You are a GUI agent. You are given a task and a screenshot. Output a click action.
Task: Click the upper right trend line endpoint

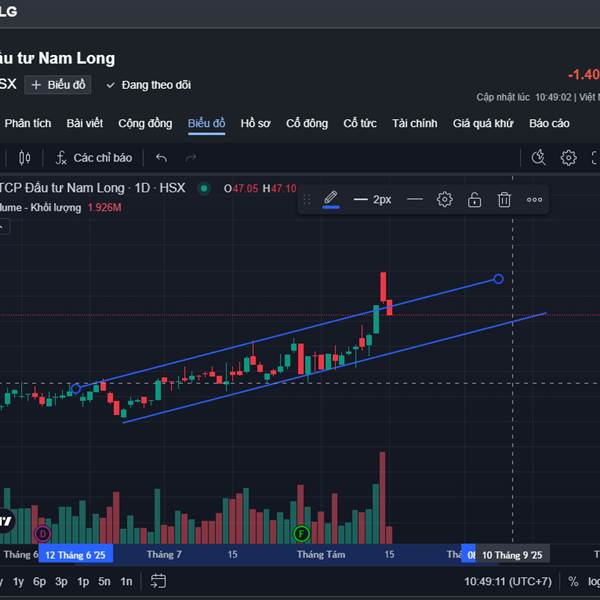pyautogui.click(x=498, y=279)
